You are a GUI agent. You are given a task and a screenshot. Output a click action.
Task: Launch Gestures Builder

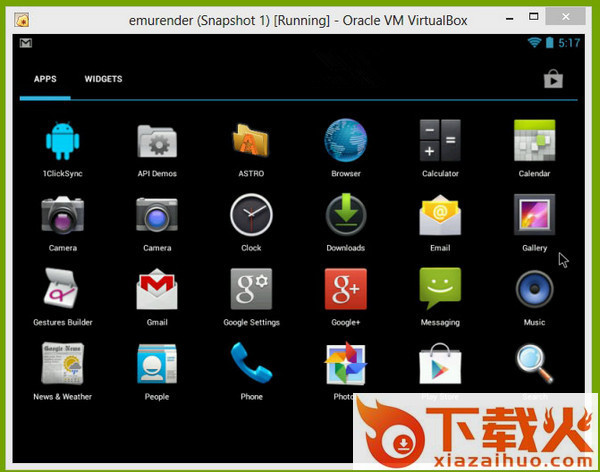[x=62, y=290]
